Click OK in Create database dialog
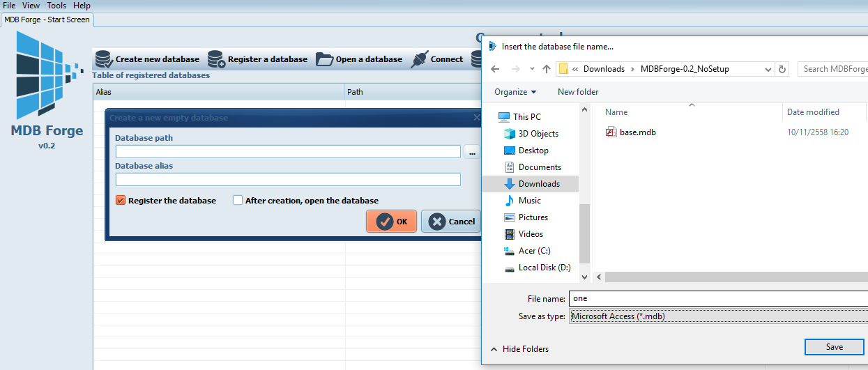The height and width of the screenshot is (370, 868). (x=391, y=222)
